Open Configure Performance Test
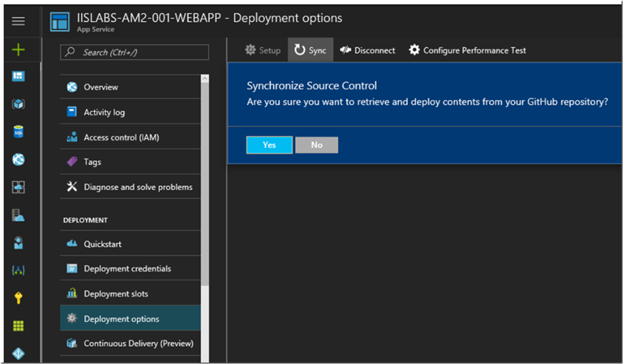This screenshot has height=364, width=623. [x=467, y=50]
